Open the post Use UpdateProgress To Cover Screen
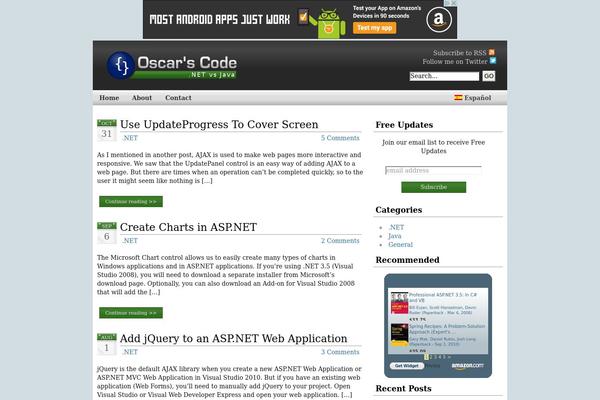Screen dimensions: 600x400 [x=219, y=124]
